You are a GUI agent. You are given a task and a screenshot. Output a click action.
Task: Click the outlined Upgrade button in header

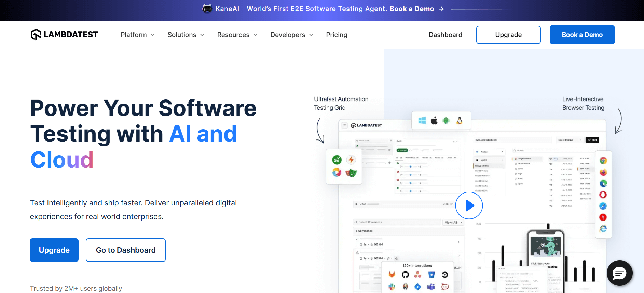[x=508, y=35]
